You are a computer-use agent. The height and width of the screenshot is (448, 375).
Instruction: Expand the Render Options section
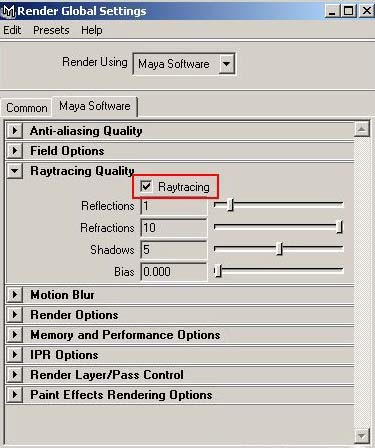(15, 315)
